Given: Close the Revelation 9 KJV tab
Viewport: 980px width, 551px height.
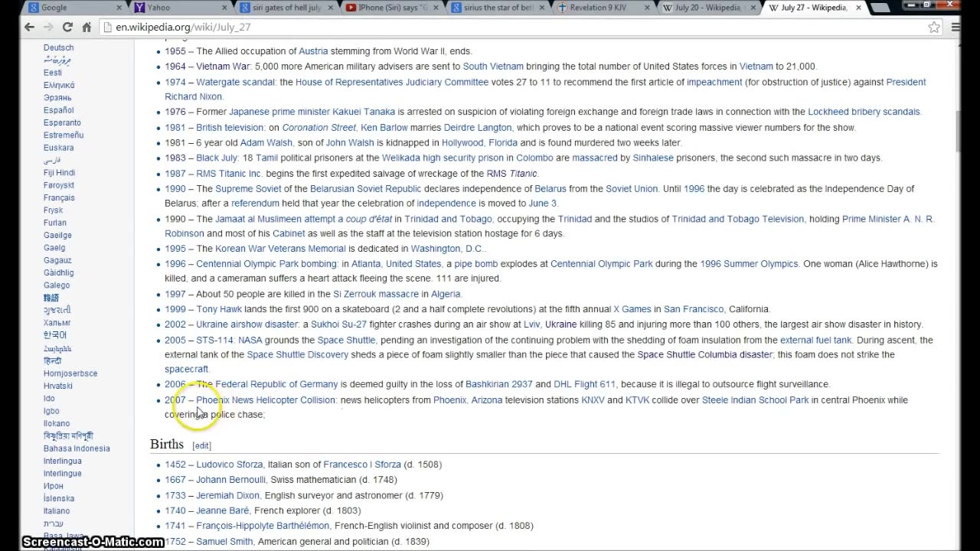Looking at the screenshot, I should pyautogui.click(x=648, y=8).
